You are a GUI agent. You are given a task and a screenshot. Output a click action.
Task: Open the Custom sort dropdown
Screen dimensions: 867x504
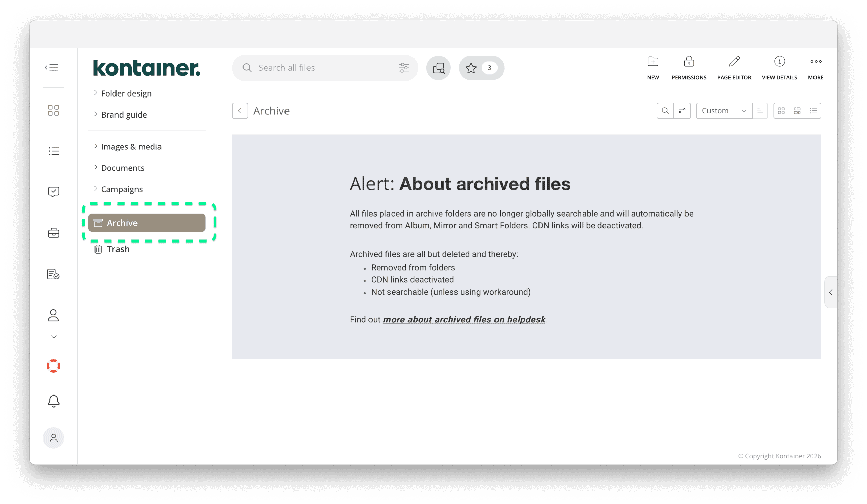pyautogui.click(x=724, y=110)
